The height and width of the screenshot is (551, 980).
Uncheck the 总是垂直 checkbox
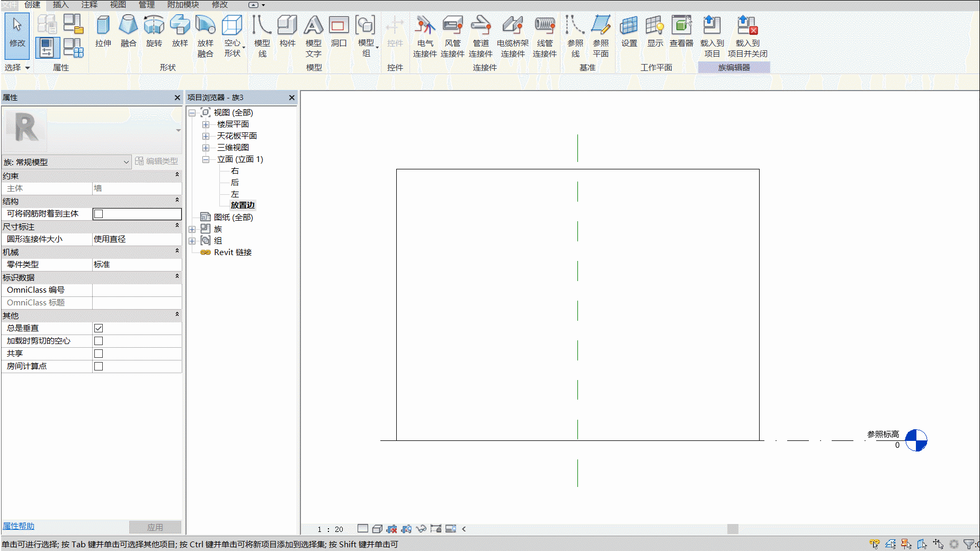coord(99,328)
